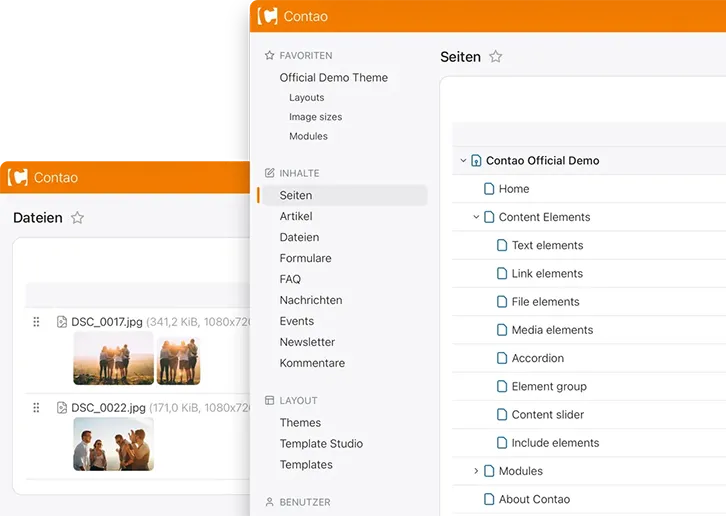
Task: Click the root page icon of Contao Official Demo
Action: pyautogui.click(x=476, y=161)
